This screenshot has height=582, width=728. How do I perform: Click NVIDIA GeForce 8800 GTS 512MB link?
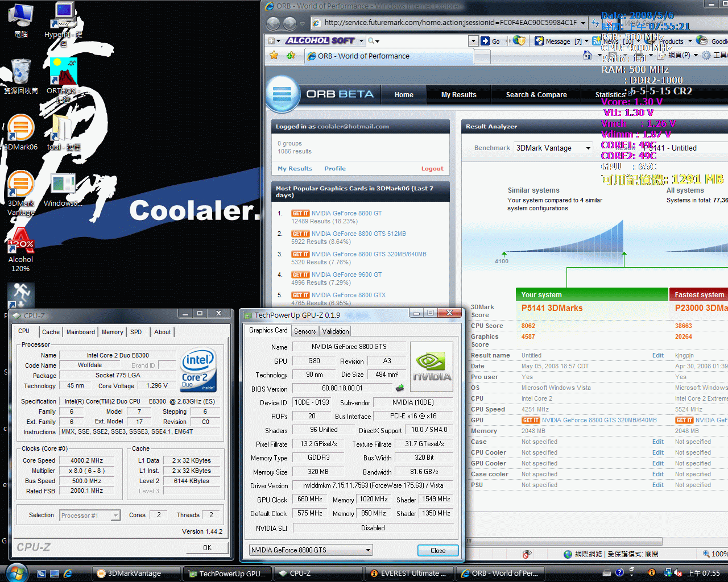pos(359,234)
